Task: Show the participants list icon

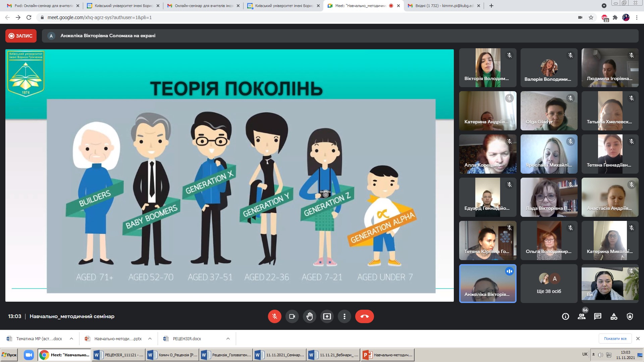Action: click(582, 316)
